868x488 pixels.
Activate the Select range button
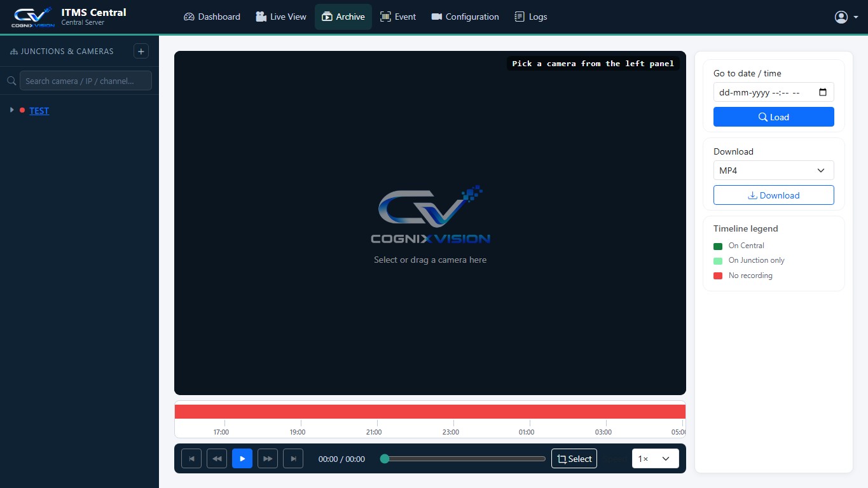coord(574,459)
